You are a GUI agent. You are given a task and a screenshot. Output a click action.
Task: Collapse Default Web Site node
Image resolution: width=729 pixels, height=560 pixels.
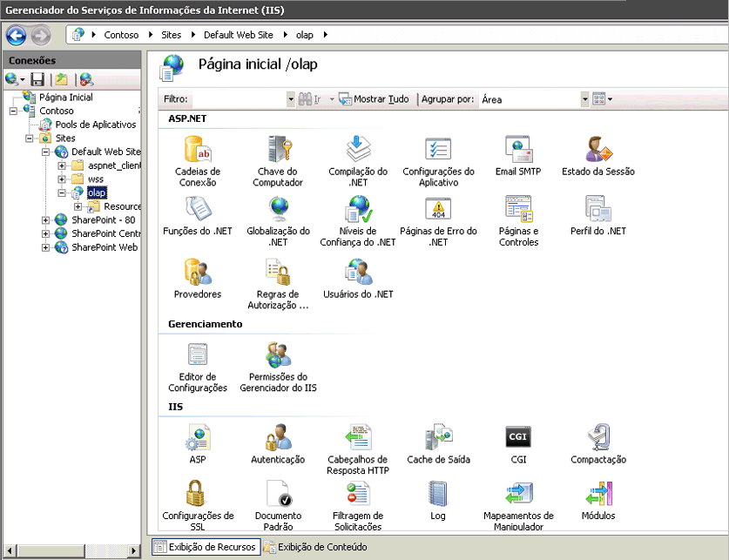pos(45,152)
